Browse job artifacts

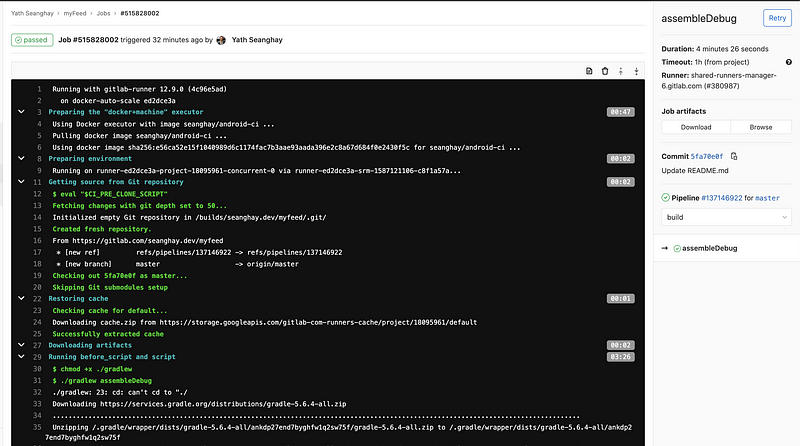pyautogui.click(x=761, y=127)
